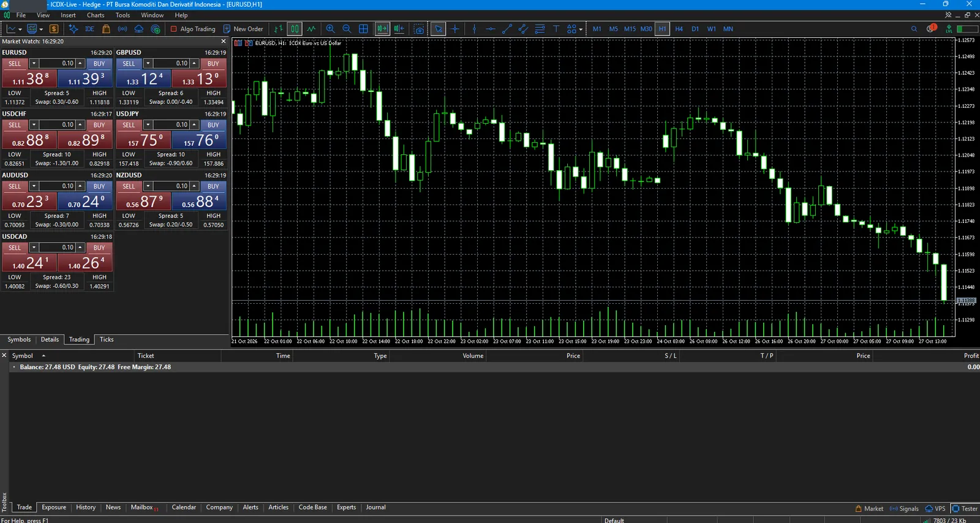Viewport: 980px width, 523px height.
Task: Open the objects shapes dropdown arrow
Action: (581, 29)
